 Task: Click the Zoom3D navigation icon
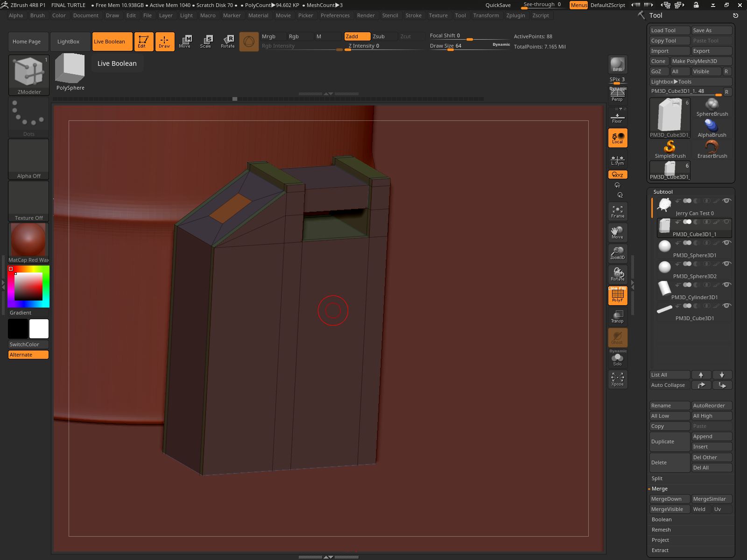(617, 253)
